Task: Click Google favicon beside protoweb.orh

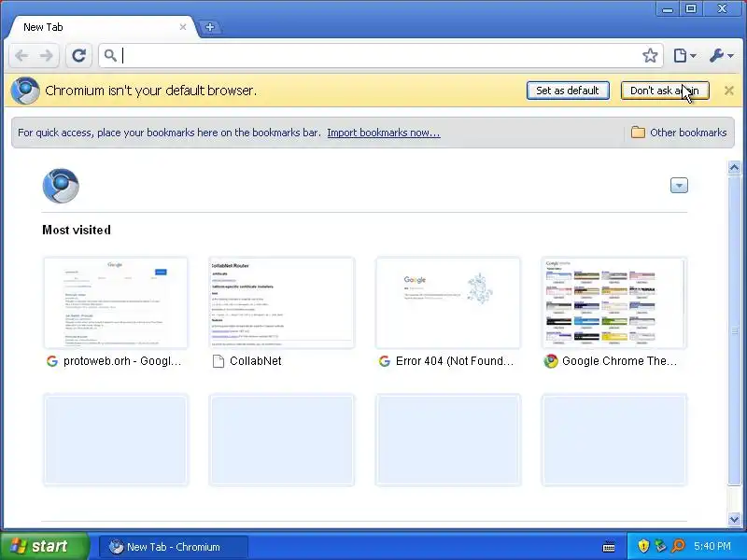Action: (x=52, y=361)
